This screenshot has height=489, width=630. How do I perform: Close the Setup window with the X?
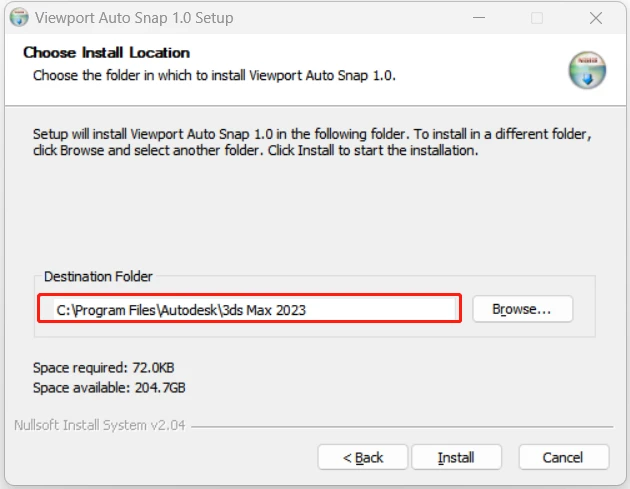596,18
